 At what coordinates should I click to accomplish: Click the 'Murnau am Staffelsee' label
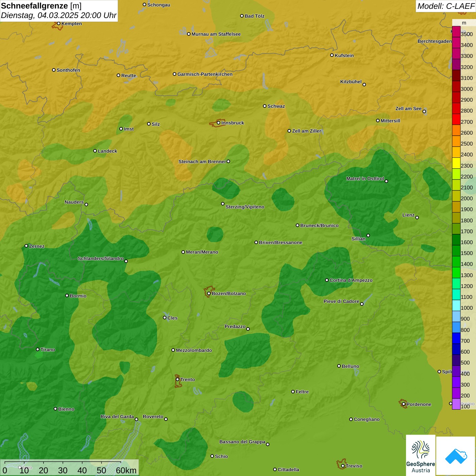pyautogui.click(x=216, y=34)
